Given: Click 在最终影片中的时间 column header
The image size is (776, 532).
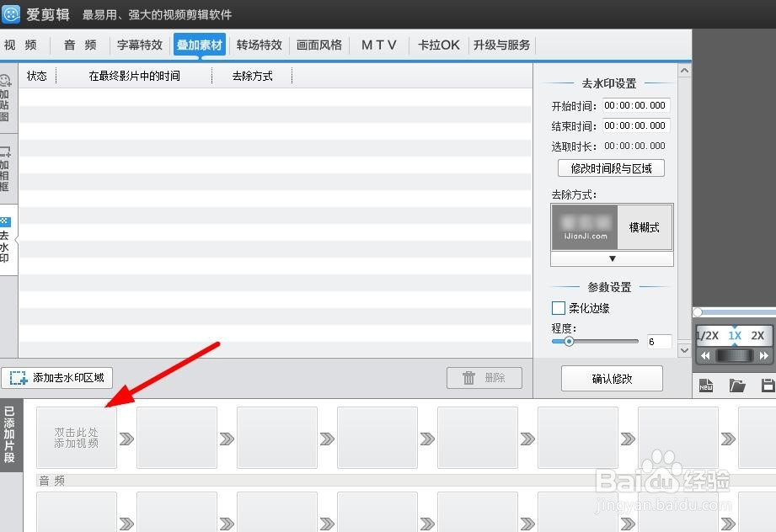Looking at the screenshot, I should (134, 76).
